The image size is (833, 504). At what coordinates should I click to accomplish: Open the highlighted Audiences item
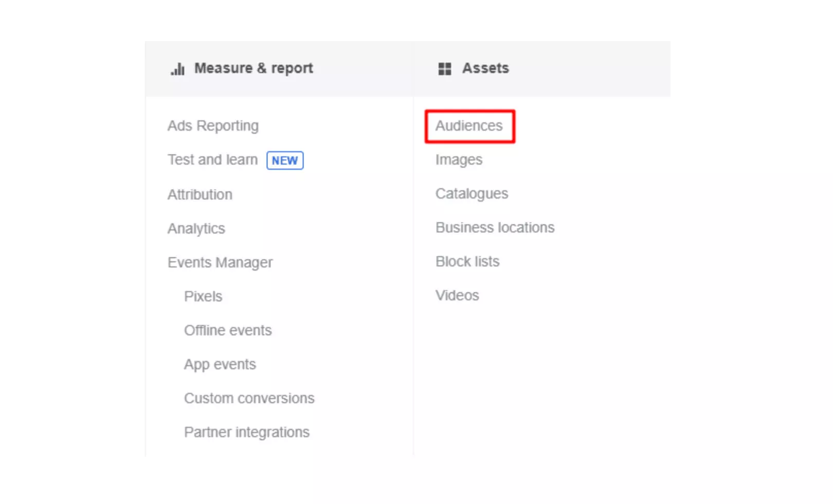point(469,126)
